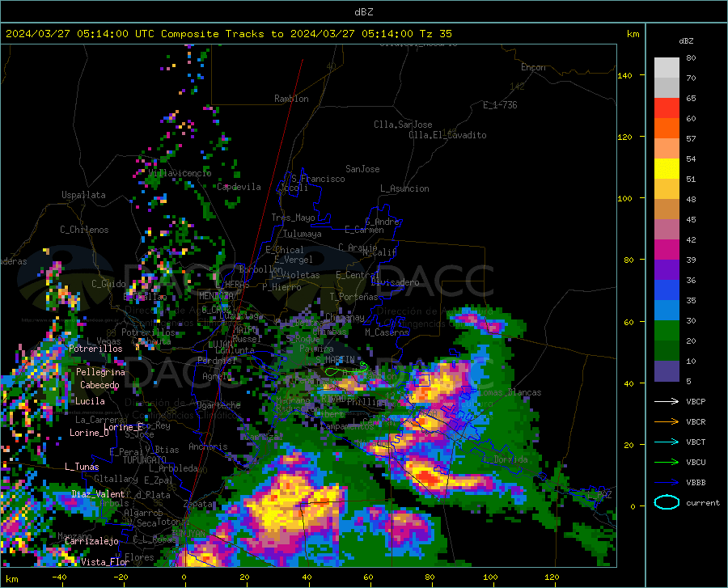This screenshot has height=588, width=728.
Task: Select the Lucila label
Action: [x=90, y=401]
